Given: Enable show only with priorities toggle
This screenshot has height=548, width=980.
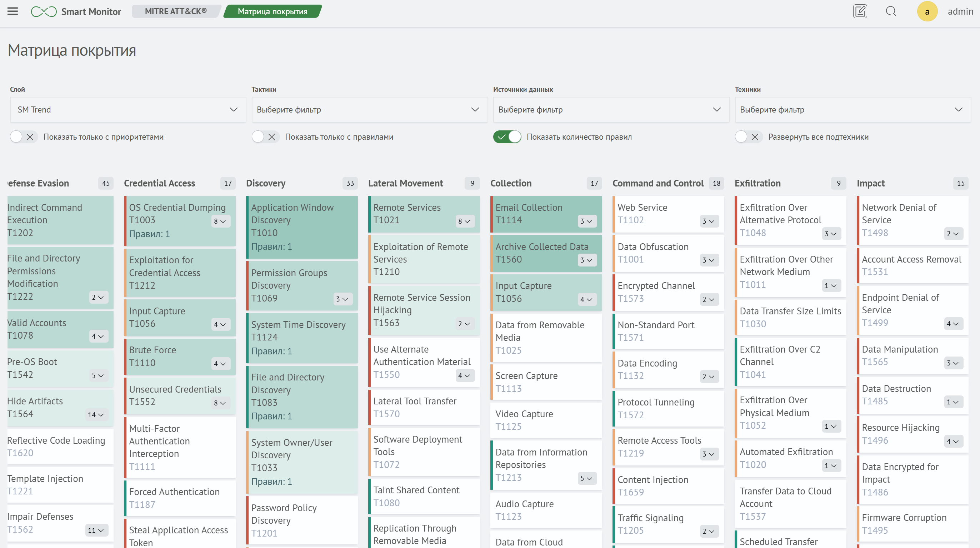Looking at the screenshot, I should (23, 136).
